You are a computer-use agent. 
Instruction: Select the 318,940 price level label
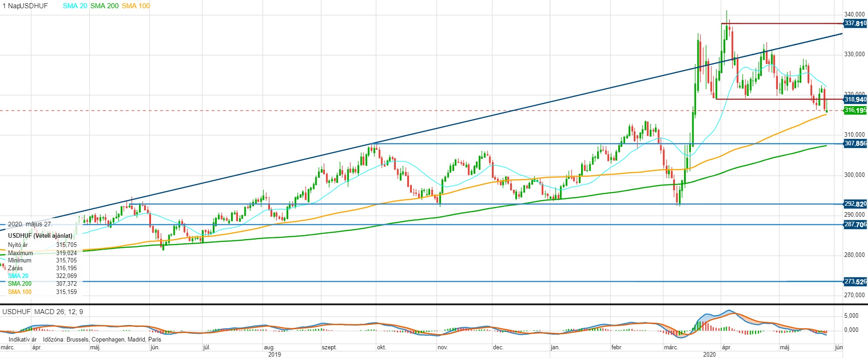coord(855,99)
